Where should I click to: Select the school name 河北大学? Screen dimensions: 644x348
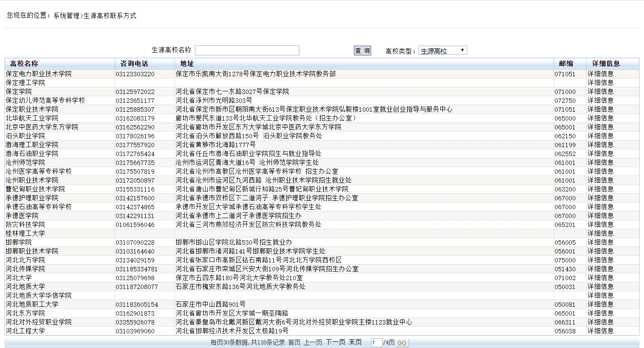(x=19, y=278)
